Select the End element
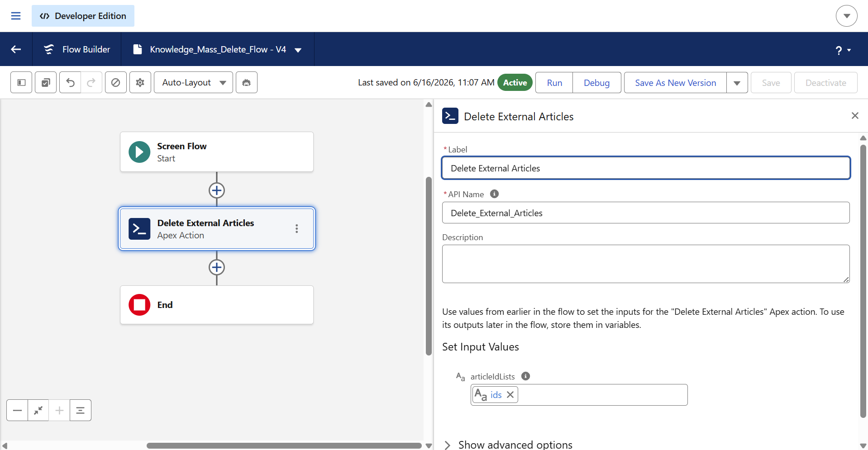The image size is (868, 450). (217, 305)
